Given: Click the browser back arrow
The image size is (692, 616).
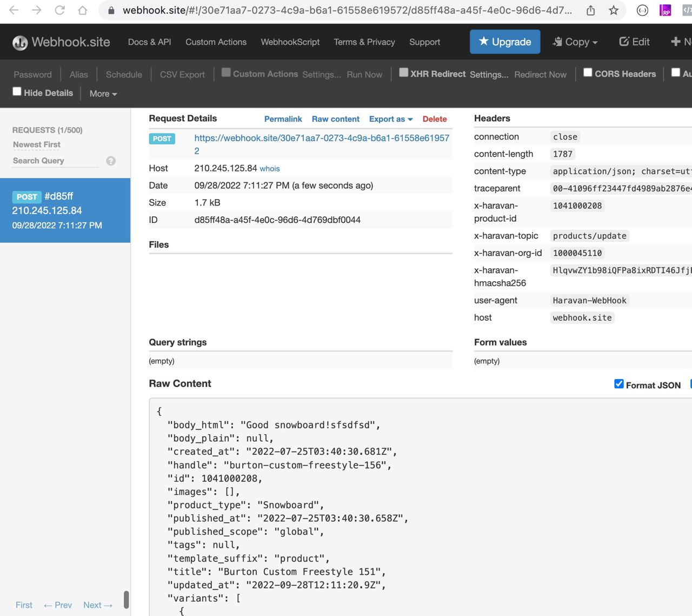Looking at the screenshot, I should click(14, 10).
